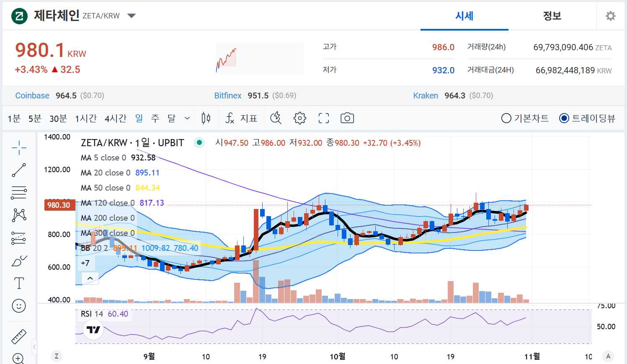Open the emoji icons tool
The image size is (627, 364).
coord(19,306)
